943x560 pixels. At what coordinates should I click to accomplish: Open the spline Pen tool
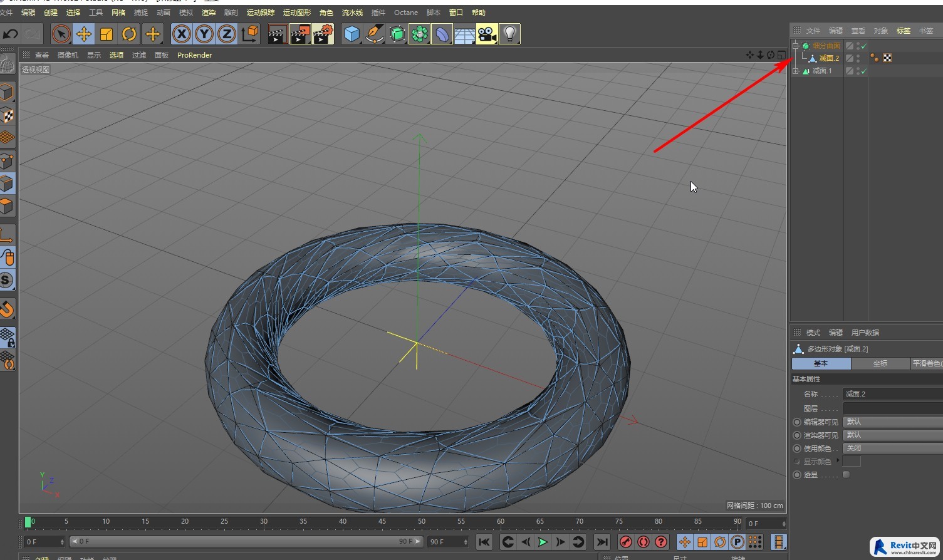coord(374,34)
